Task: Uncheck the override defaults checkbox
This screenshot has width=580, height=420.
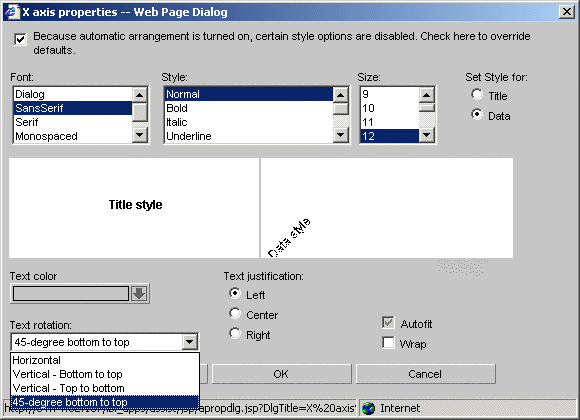Action: click(x=20, y=39)
